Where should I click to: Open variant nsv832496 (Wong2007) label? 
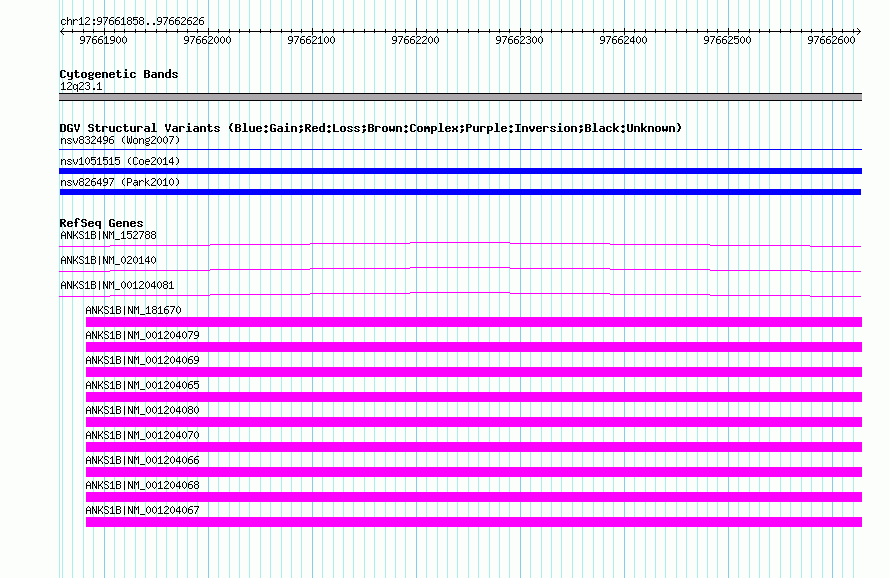120,140
